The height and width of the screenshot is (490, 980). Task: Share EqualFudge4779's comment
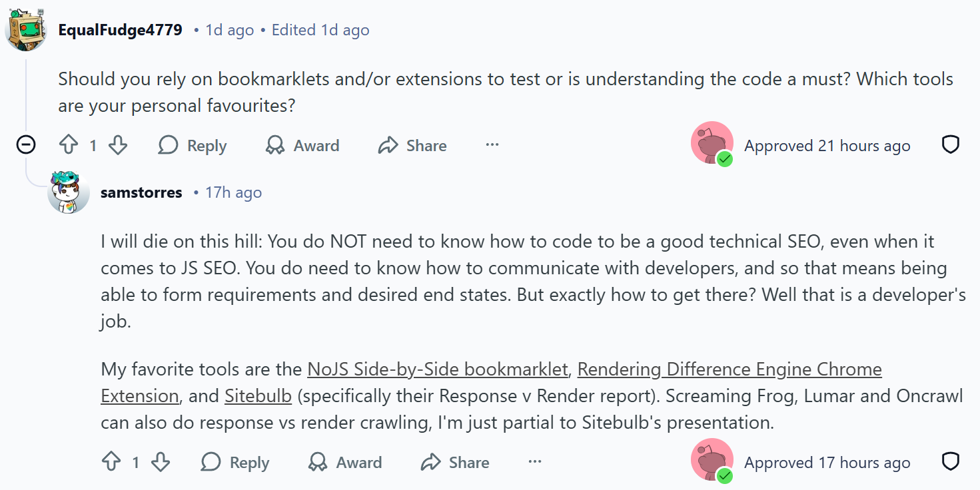click(x=412, y=145)
